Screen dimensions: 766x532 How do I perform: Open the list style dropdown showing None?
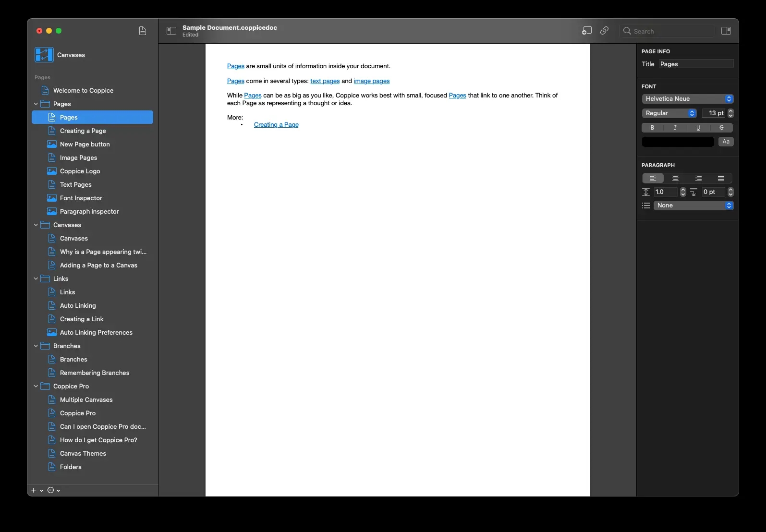(693, 206)
